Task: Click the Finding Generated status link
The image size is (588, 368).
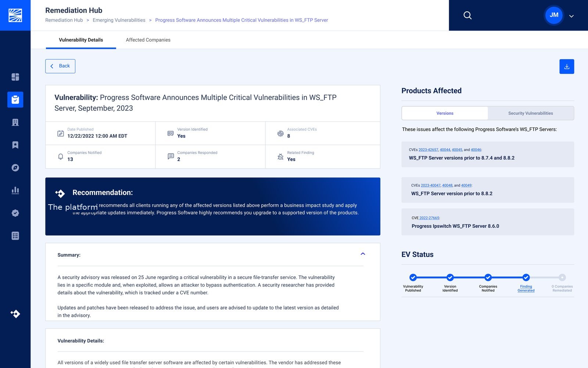Action: click(x=526, y=289)
